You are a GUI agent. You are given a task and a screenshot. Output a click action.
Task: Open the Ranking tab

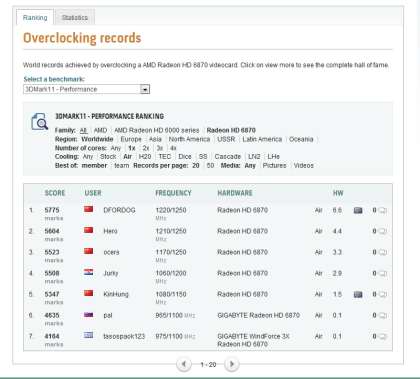35,17
